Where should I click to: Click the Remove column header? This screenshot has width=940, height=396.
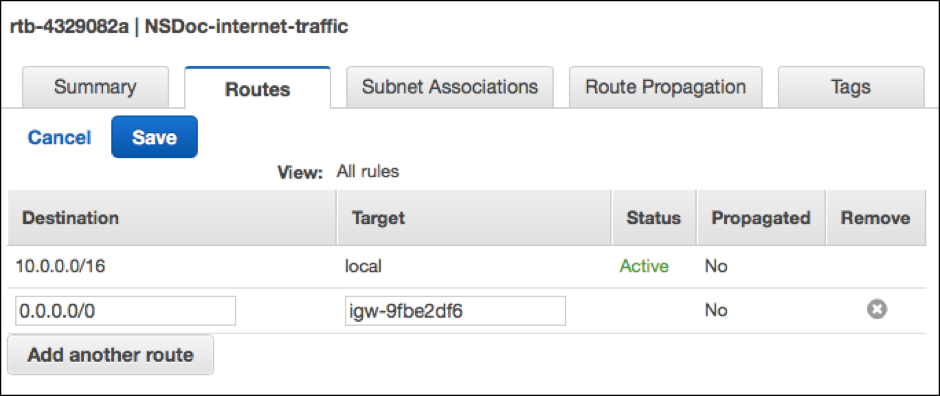tap(875, 217)
